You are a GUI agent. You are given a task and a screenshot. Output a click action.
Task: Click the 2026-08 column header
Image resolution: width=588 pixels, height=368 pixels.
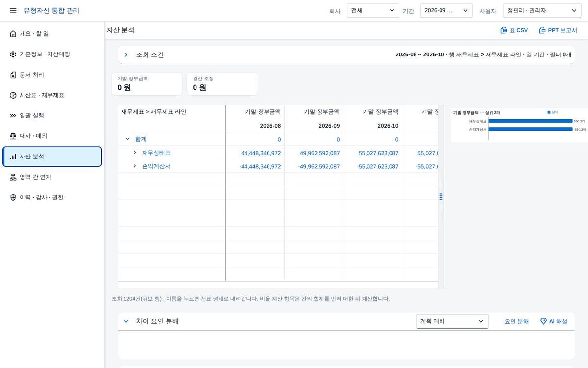(270, 126)
